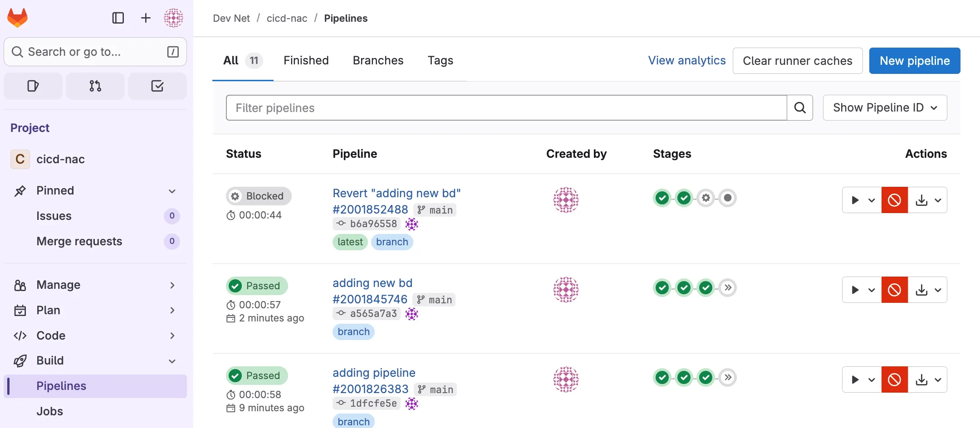Viewport: 980px width, 428px height.
Task: Open the assigned issues icon shortcut
Action: click(33, 86)
